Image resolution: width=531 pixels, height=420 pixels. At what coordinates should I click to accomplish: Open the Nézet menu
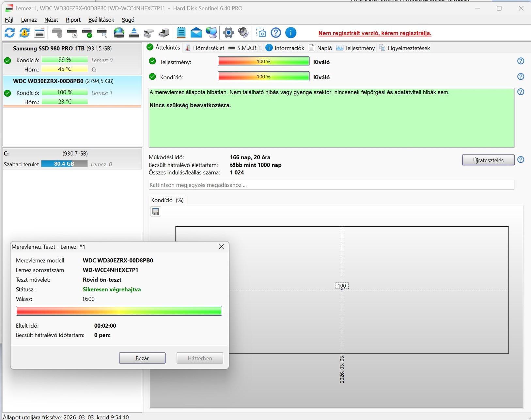pos(51,20)
